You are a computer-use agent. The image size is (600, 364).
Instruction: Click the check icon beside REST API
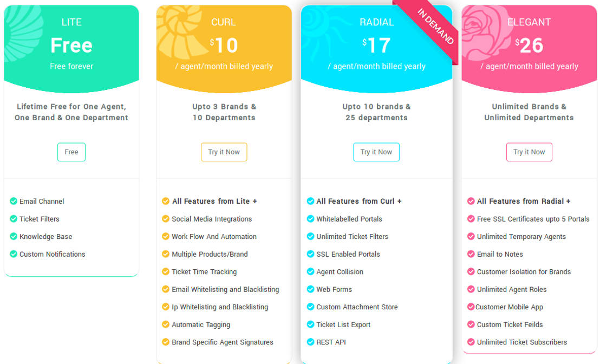(310, 342)
